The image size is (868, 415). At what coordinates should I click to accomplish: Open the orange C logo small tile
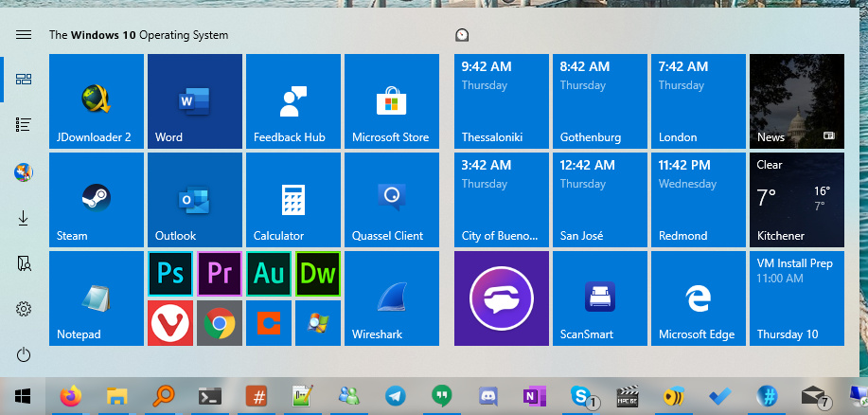(269, 323)
